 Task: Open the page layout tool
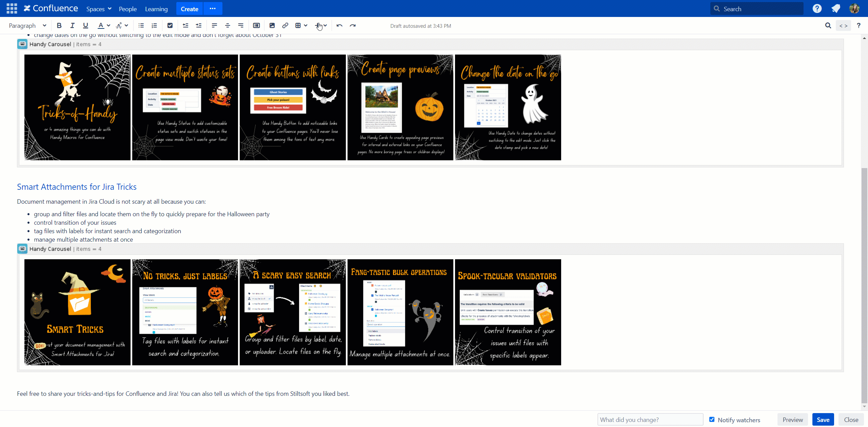click(256, 25)
